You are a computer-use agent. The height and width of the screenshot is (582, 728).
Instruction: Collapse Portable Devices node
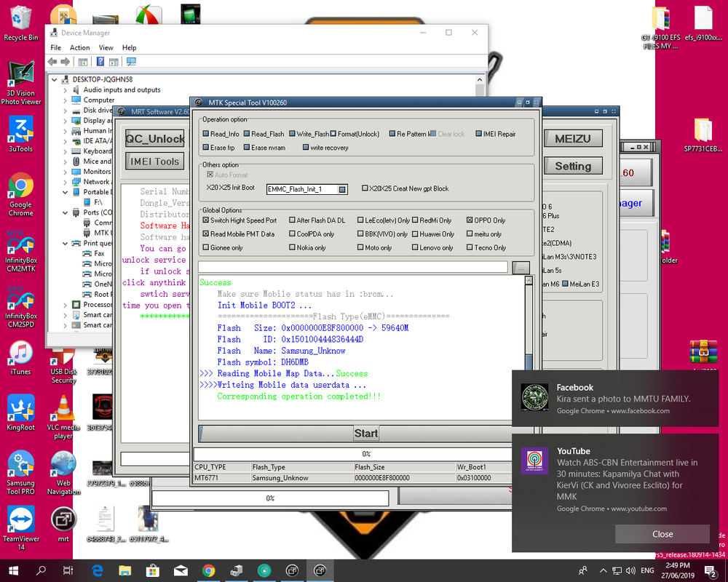click(x=65, y=192)
